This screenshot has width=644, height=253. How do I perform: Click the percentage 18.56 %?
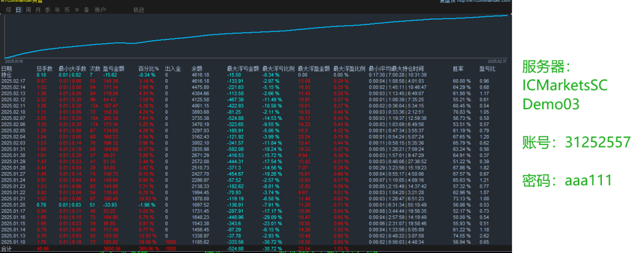(147, 242)
